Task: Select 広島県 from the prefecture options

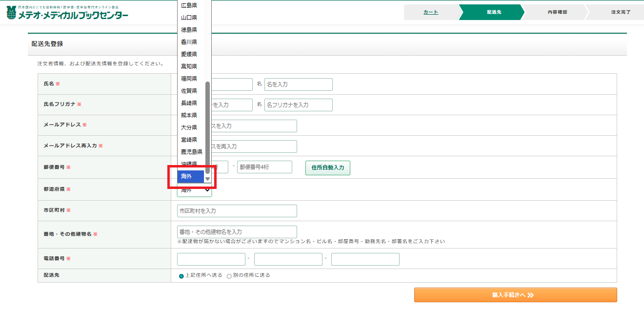Action: tap(189, 5)
